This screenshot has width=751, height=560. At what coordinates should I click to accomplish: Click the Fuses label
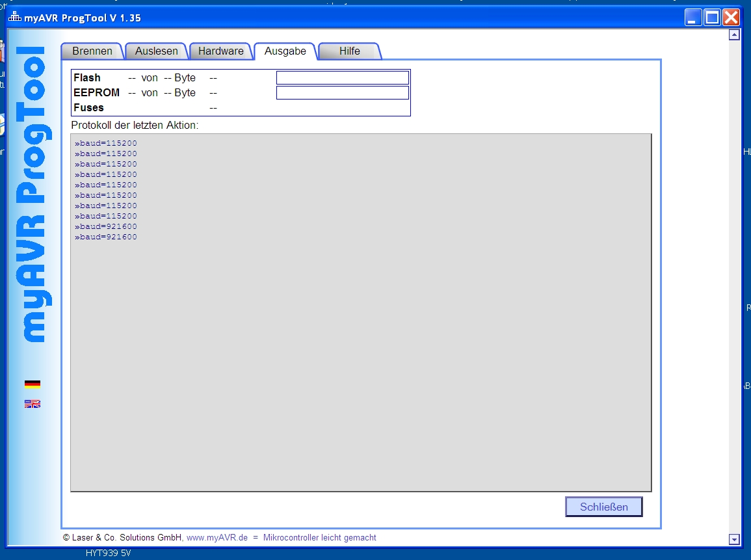coord(88,107)
